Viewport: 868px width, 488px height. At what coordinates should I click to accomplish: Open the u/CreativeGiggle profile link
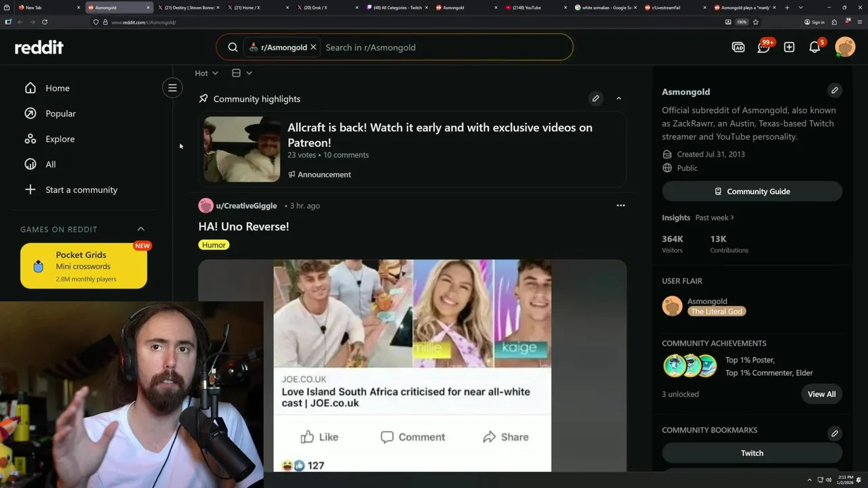click(246, 205)
